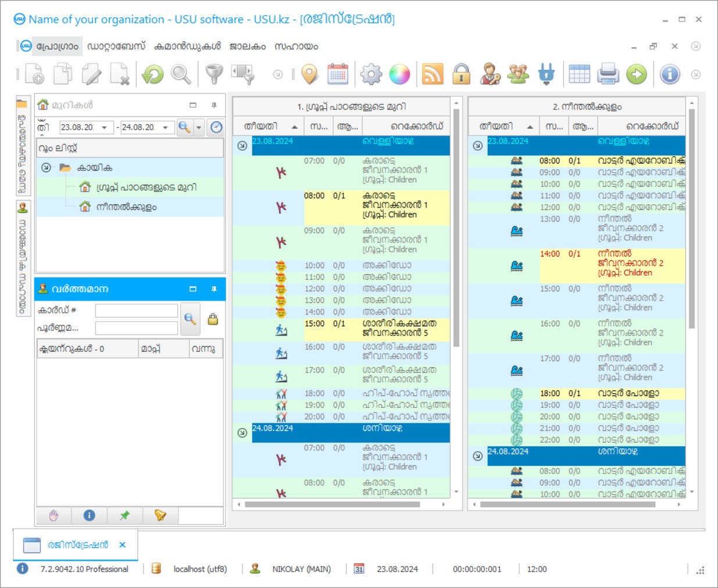The height and width of the screenshot is (588, 718).
Task: Click the green pushpin button below clients list
Action: (124, 515)
